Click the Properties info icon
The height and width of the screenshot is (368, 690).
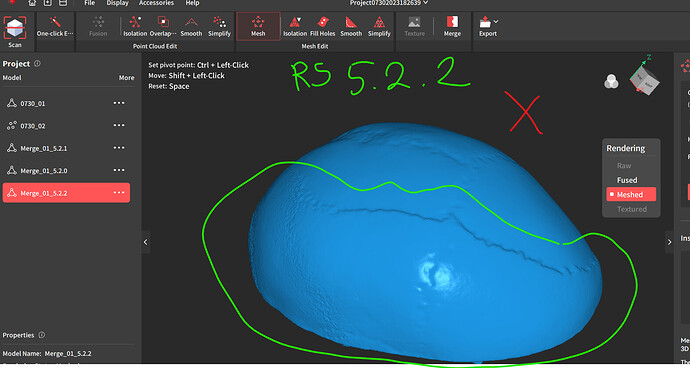42,335
